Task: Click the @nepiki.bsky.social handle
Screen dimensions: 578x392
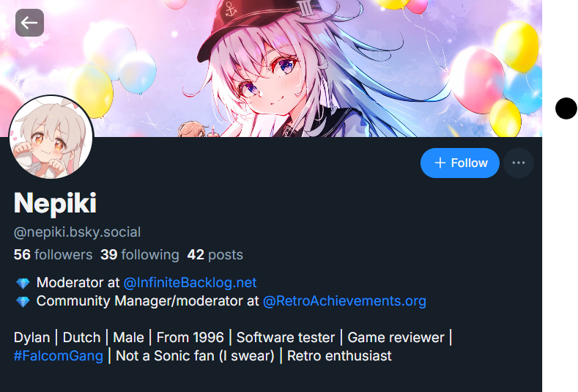Action: click(77, 232)
